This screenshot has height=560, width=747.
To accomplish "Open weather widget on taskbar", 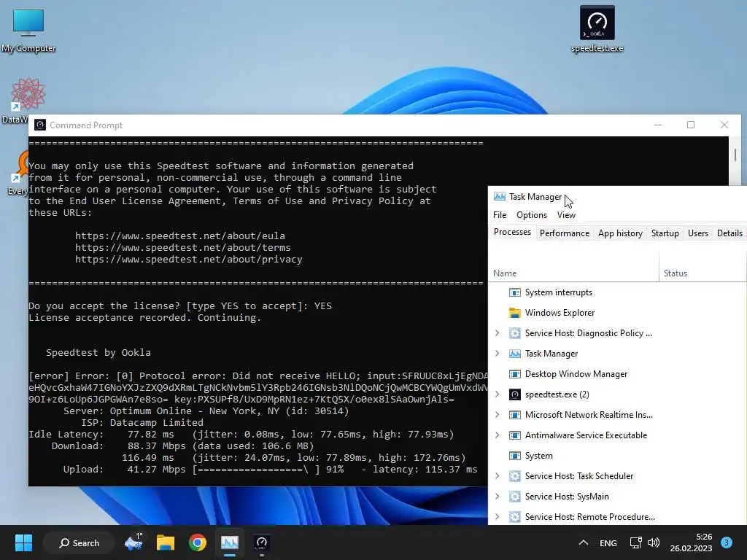I will pyautogui.click(x=133, y=542).
